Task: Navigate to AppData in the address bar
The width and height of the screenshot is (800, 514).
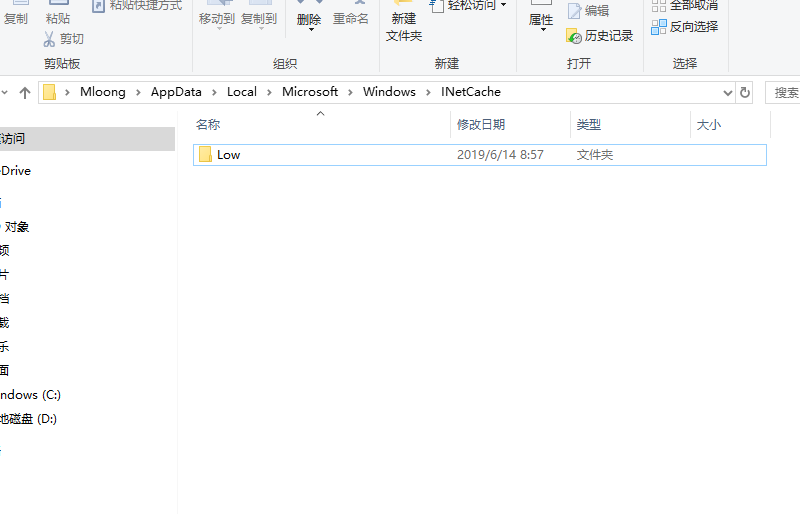Action: point(176,92)
